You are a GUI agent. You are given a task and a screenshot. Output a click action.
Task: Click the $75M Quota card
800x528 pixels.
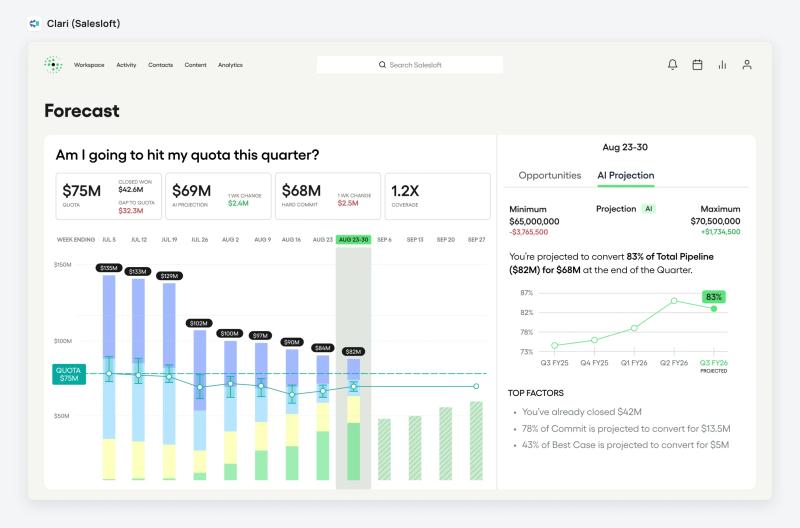pyautogui.click(x=109, y=196)
